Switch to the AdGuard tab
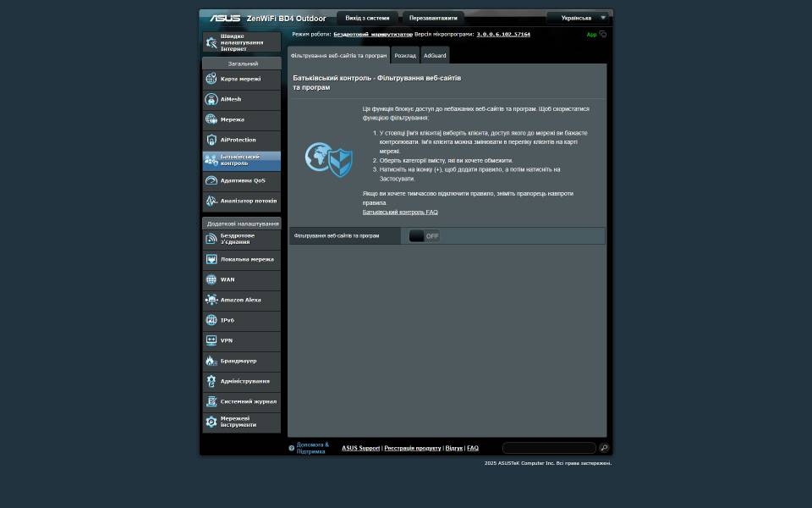Viewport: 812px width, 508px height. pos(435,56)
